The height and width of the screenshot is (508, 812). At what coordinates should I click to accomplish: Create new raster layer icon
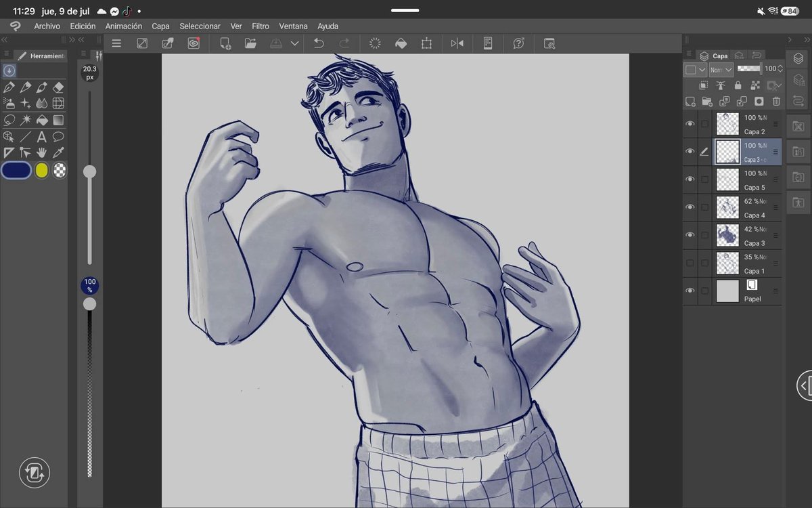tap(690, 102)
